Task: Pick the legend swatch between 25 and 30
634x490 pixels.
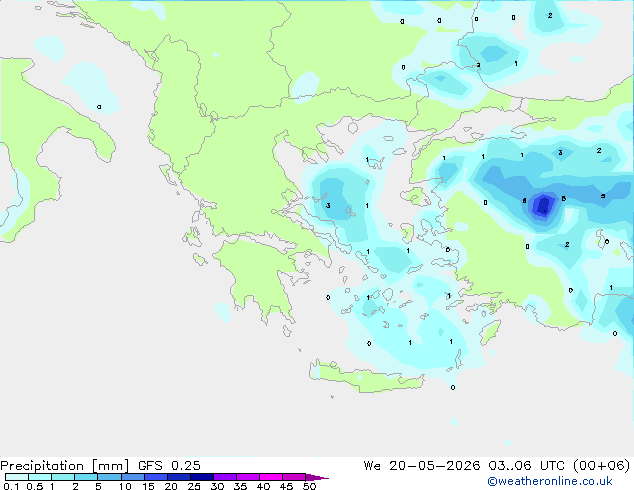Action: [x=202, y=477]
